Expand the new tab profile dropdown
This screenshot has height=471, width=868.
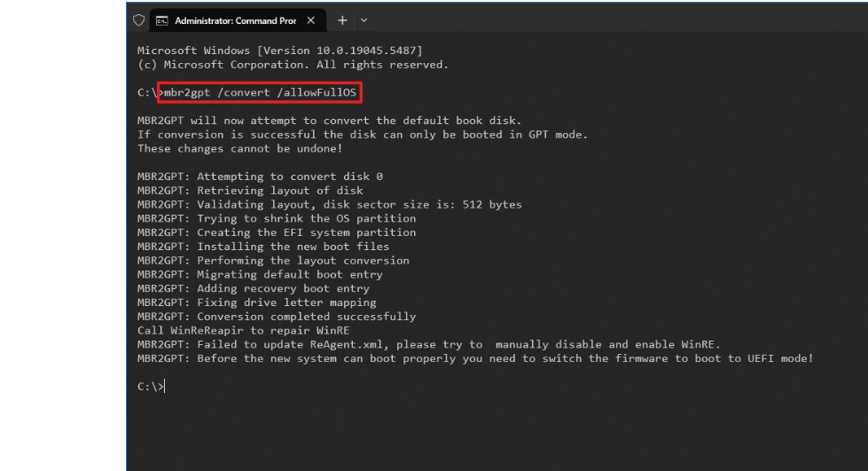coord(364,20)
